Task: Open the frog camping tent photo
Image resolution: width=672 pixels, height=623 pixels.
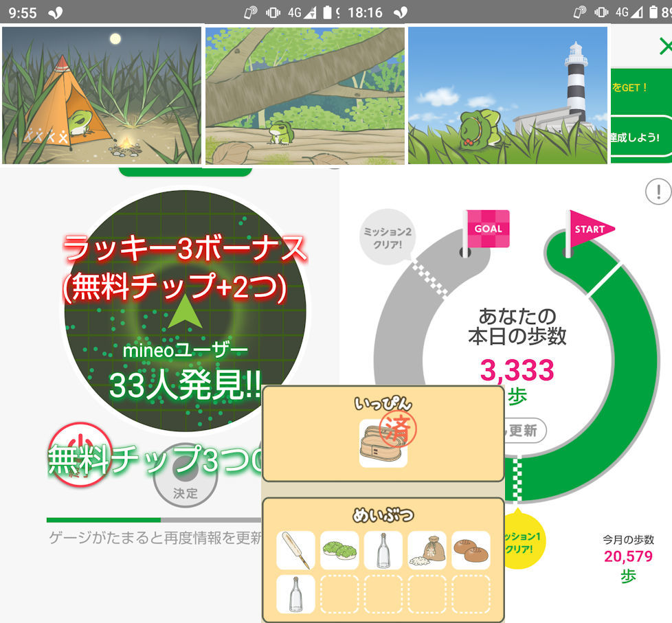Action: pos(101,95)
